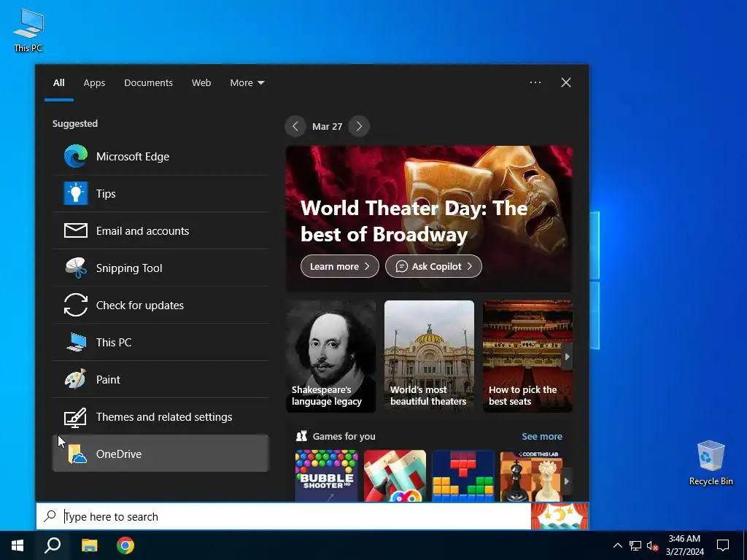Click the muted volume tray icon

(x=652, y=545)
